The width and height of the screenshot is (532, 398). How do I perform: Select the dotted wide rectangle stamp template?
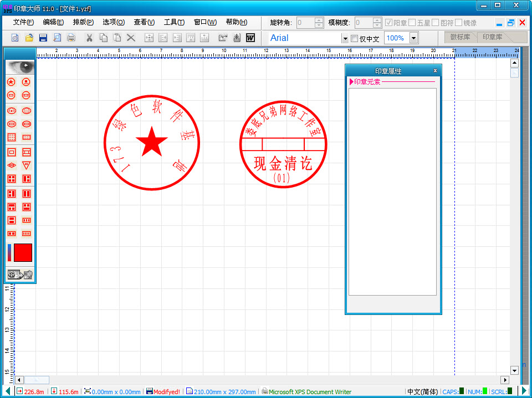tap(27, 137)
